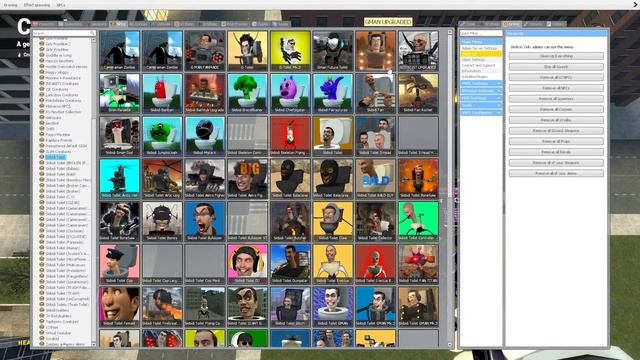
Task: Click the NPC grid scrollbar down arrow
Action: point(450,345)
